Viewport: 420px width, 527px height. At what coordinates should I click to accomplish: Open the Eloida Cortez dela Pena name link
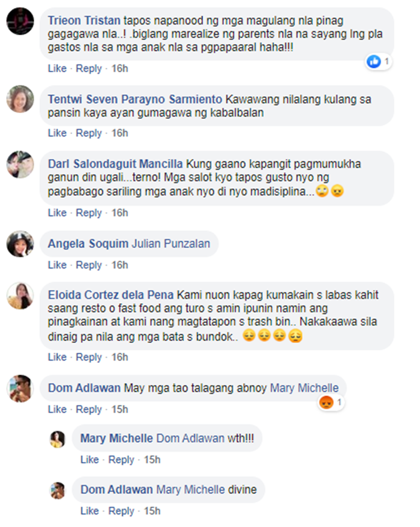click(110, 295)
